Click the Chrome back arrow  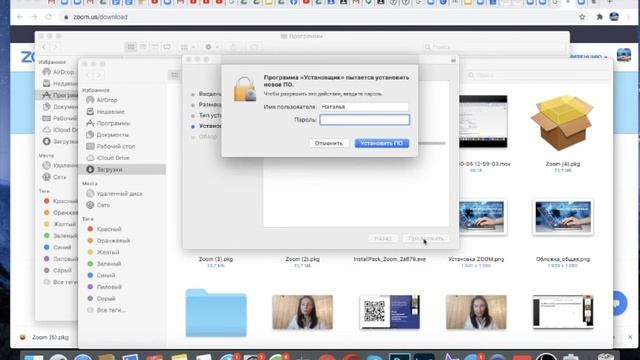[x=20, y=17]
